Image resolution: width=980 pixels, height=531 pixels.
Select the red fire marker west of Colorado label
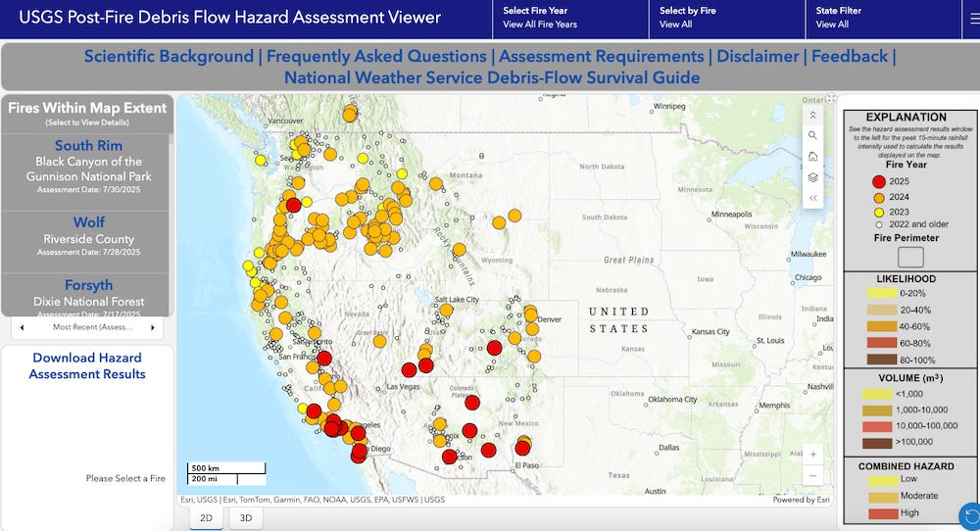pyautogui.click(x=494, y=348)
